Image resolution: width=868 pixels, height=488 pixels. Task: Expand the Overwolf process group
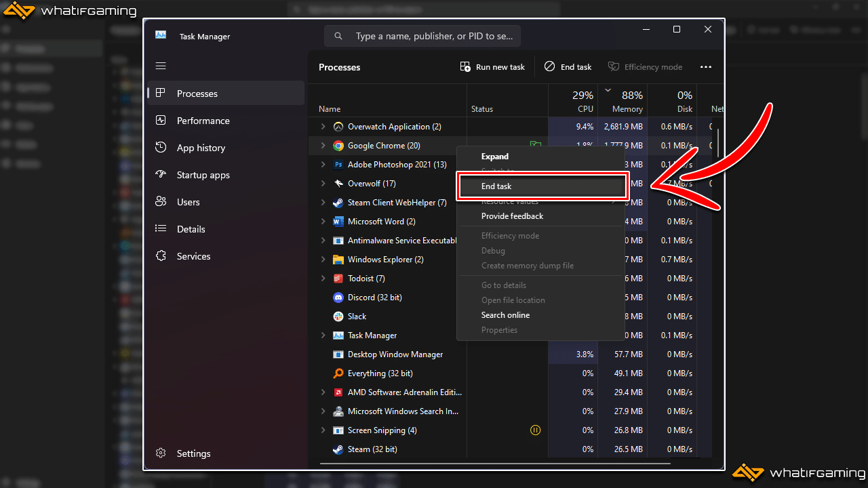click(x=323, y=184)
